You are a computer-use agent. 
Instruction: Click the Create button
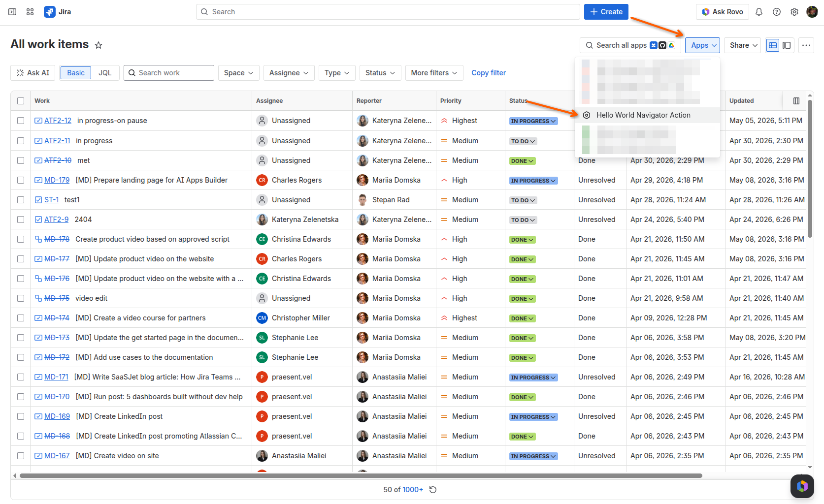coord(606,12)
